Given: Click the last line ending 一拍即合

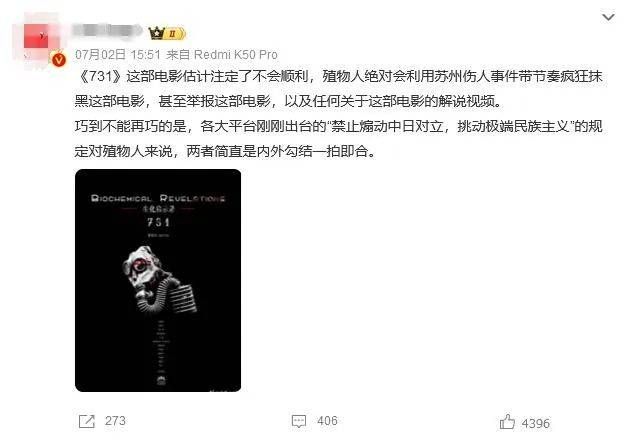Looking at the screenshot, I should click(226, 151).
